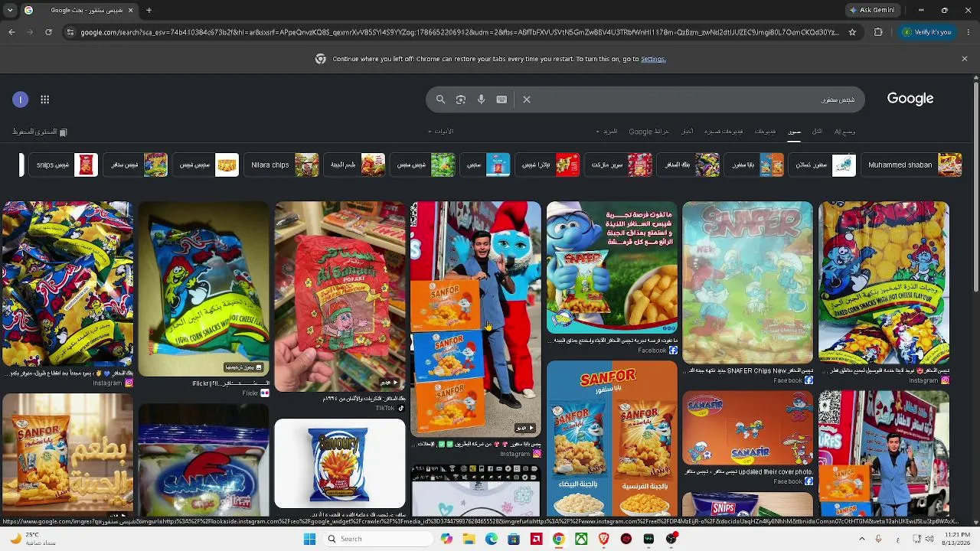Viewport: 980px width, 551px height.
Task: Open File Explorer from the taskbar
Action: tap(469, 539)
